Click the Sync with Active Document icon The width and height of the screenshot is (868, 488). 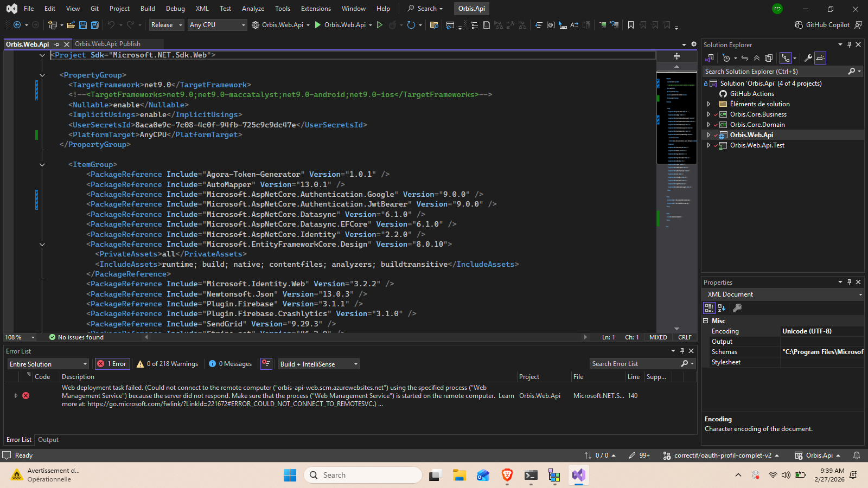(745, 58)
